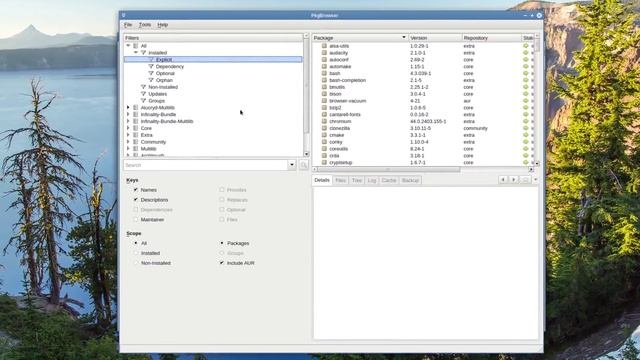
Task: Expand the Core repository node
Action: [x=128, y=128]
